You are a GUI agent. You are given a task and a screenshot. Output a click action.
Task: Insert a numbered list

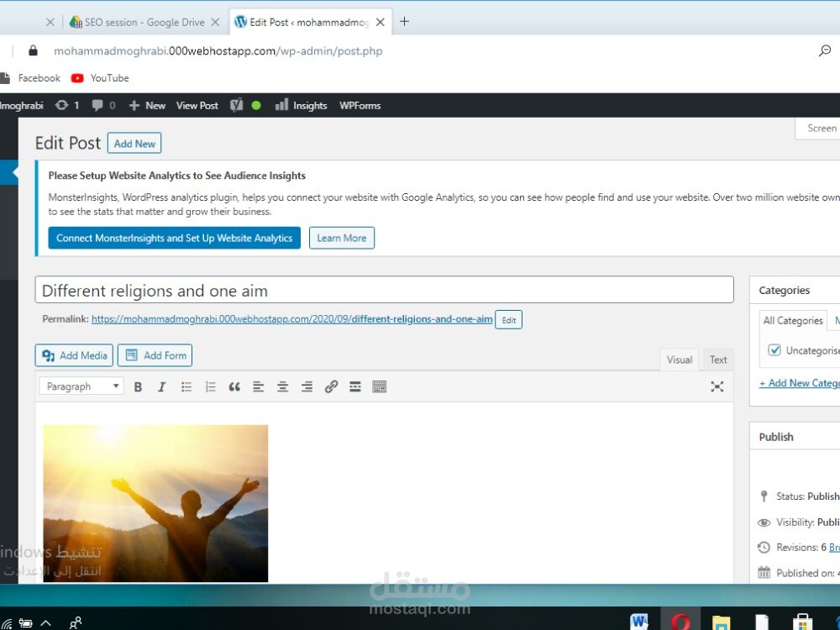click(210, 386)
